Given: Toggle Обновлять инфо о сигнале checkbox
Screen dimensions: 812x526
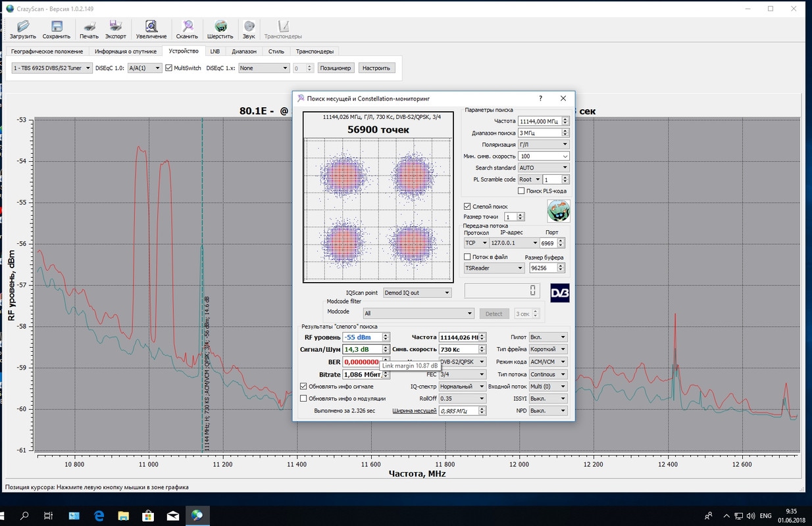Looking at the screenshot, I should pyautogui.click(x=303, y=387).
